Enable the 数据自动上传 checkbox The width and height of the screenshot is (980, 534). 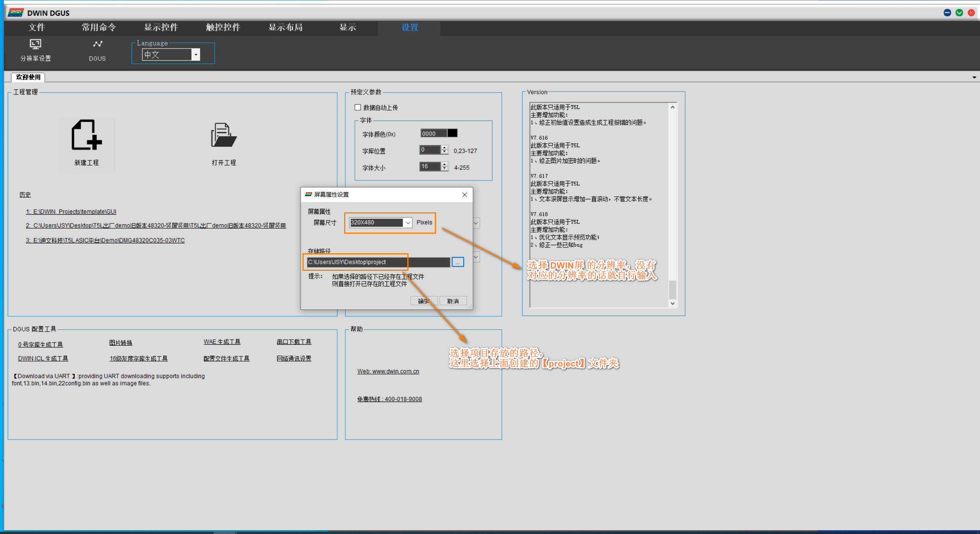pos(358,107)
